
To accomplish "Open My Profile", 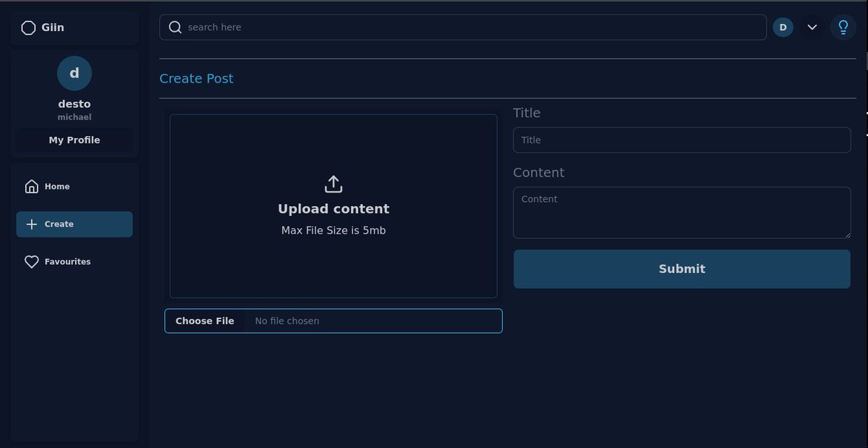I will (75, 140).
